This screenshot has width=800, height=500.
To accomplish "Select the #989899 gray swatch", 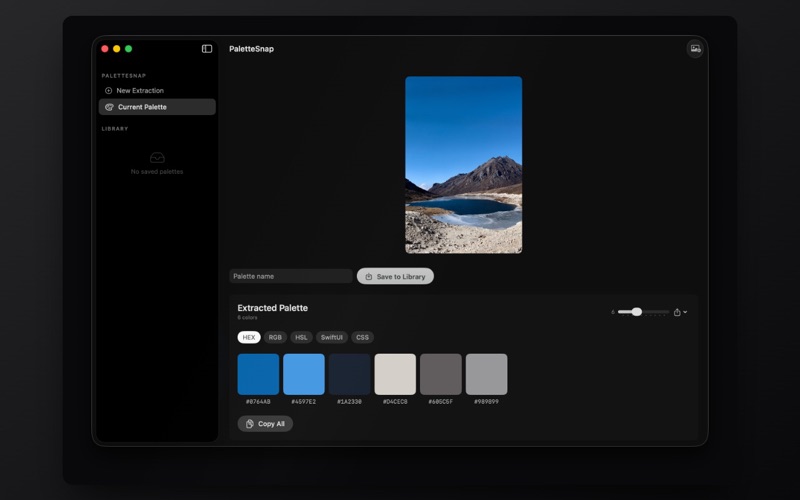I will (486, 374).
